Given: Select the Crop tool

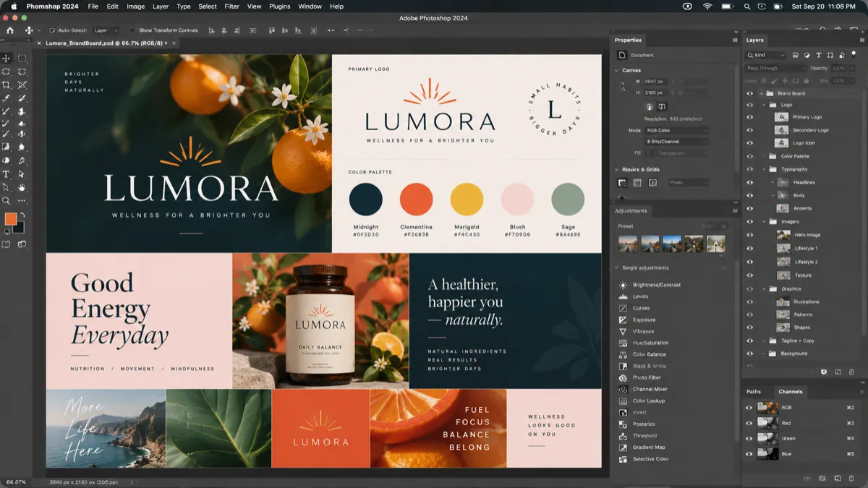Looking at the screenshot, I should coord(7,85).
